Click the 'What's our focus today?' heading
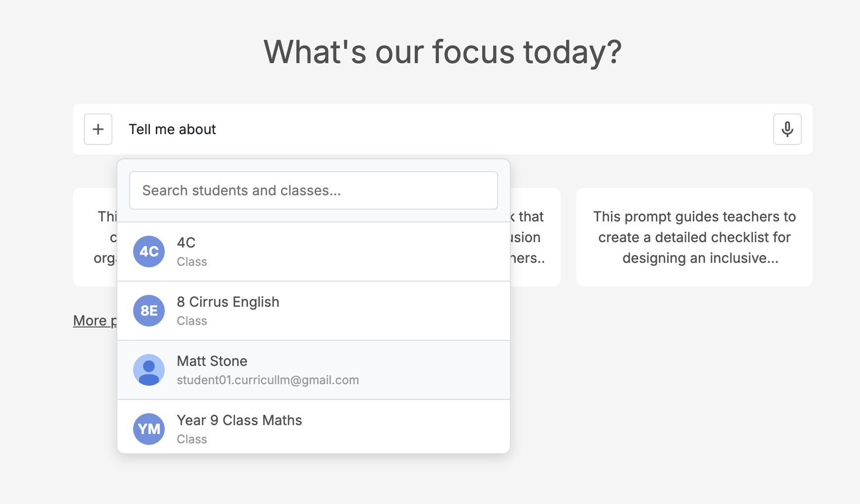This screenshot has height=504, width=860. [442, 52]
